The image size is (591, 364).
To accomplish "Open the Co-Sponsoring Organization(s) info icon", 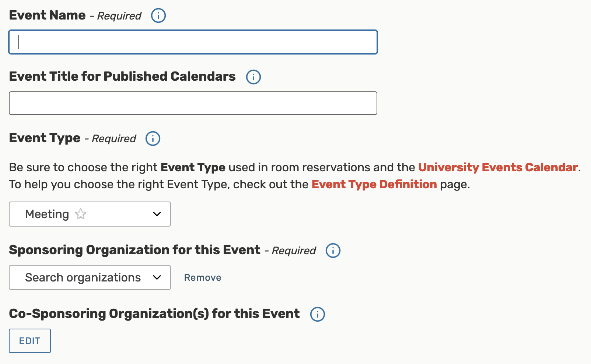I will [318, 314].
